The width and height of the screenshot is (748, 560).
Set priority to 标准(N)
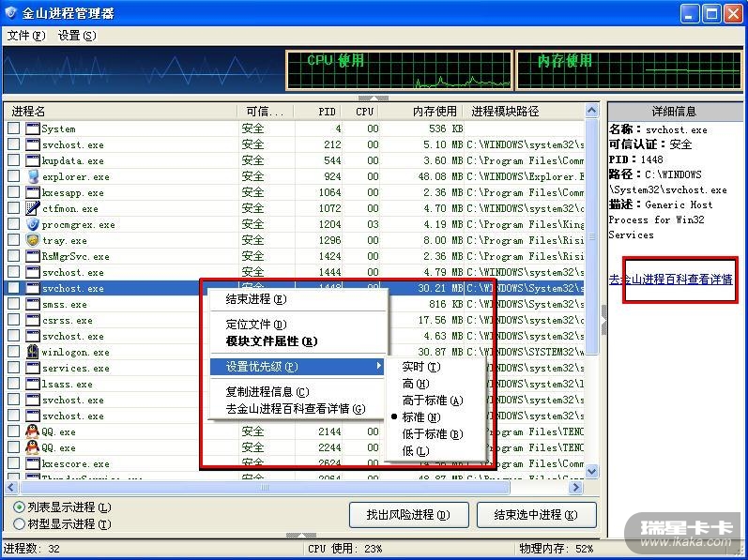435,417
